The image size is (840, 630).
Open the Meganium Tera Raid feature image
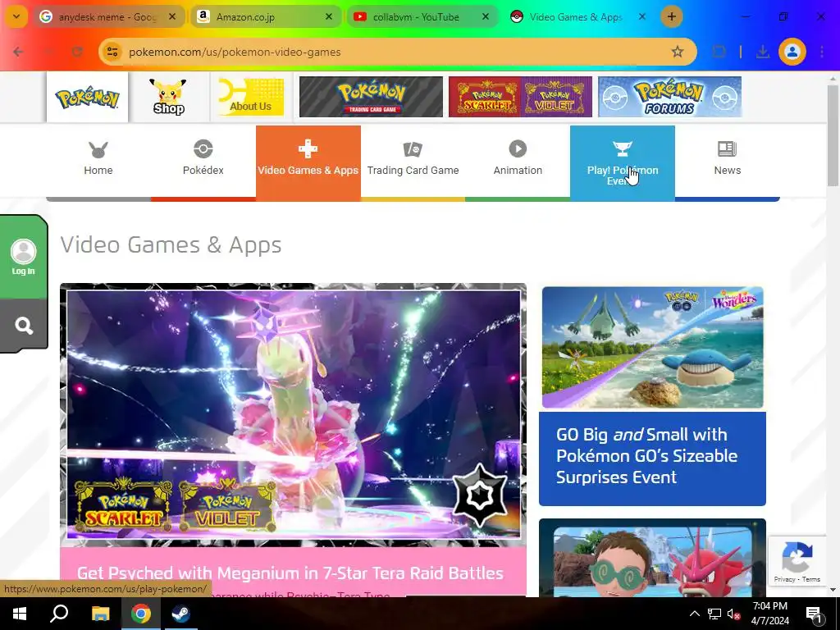click(293, 414)
